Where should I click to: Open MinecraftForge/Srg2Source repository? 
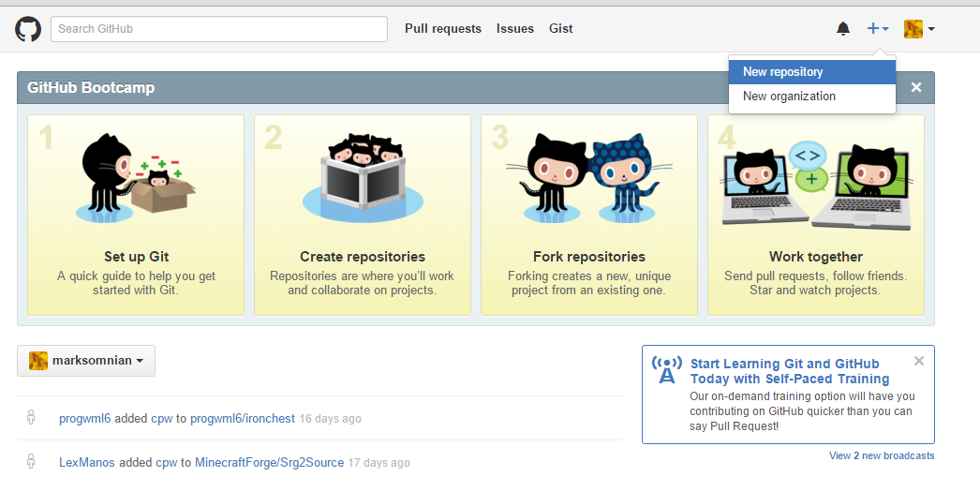point(270,463)
